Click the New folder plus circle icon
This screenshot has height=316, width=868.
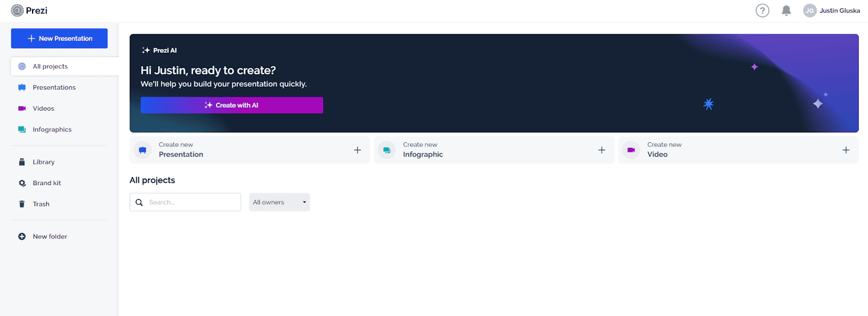click(x=22, y=237)
